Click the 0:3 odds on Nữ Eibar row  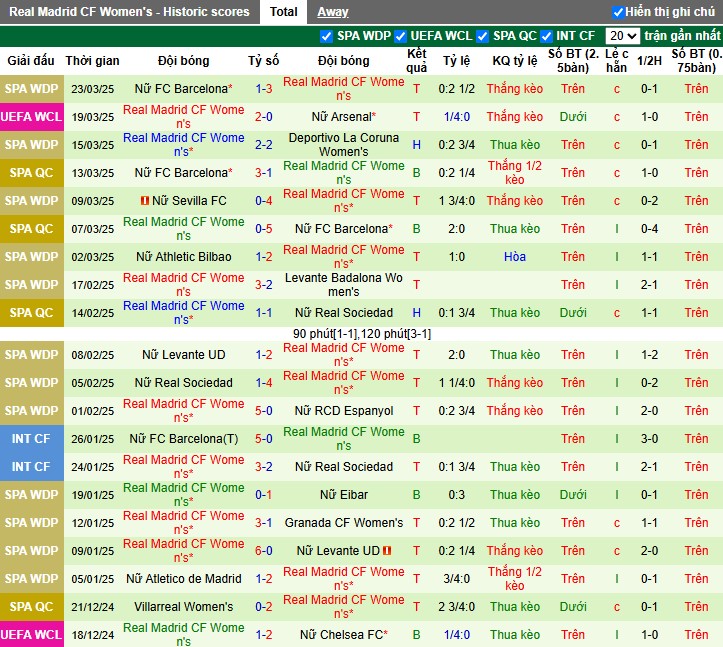pyautogui.click(x=456, y=494)
